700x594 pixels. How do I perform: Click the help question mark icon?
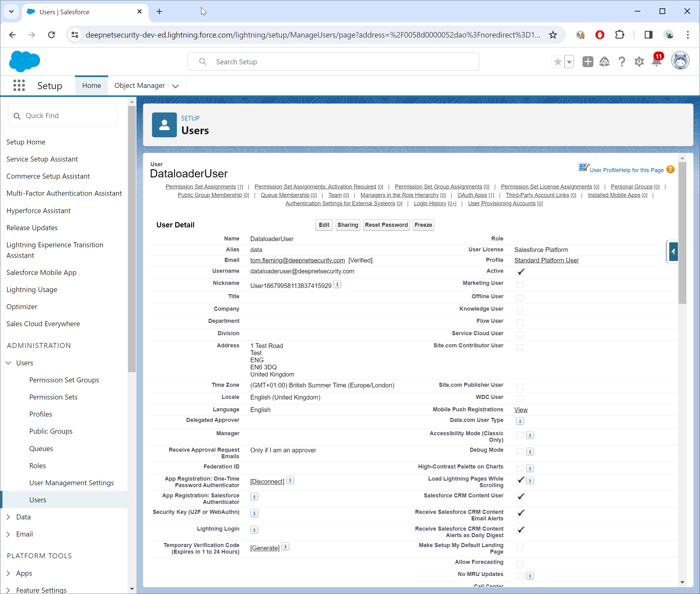pyautogui.click(x=621, y=62)
